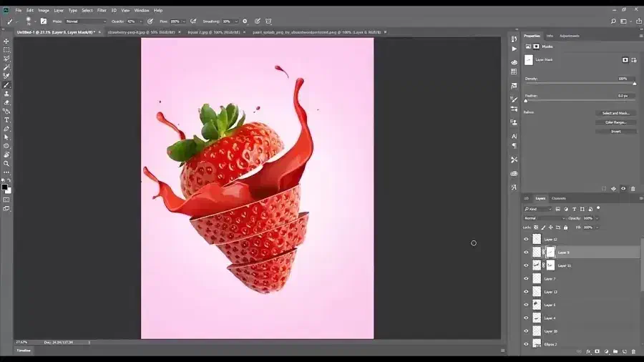This screenshot has width=644, height=362.
Task: Click the Select and Mask button
Action: pyautogui.click(x=615, y=113)
